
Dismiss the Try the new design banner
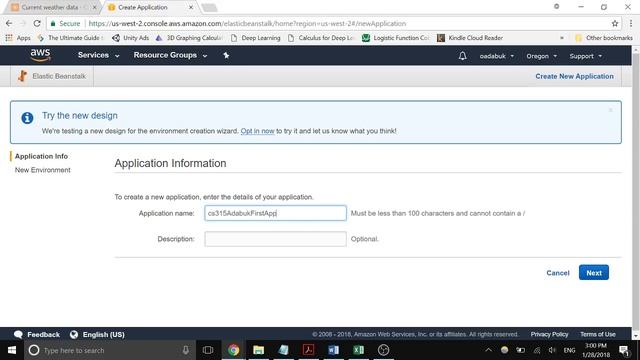(610, 110)
